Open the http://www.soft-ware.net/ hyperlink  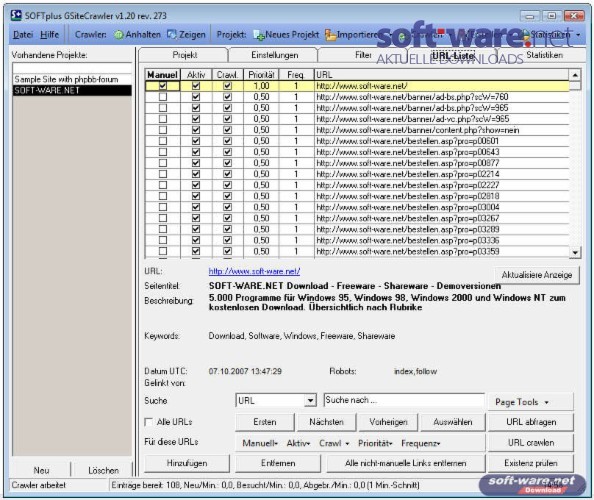(254, 271)
